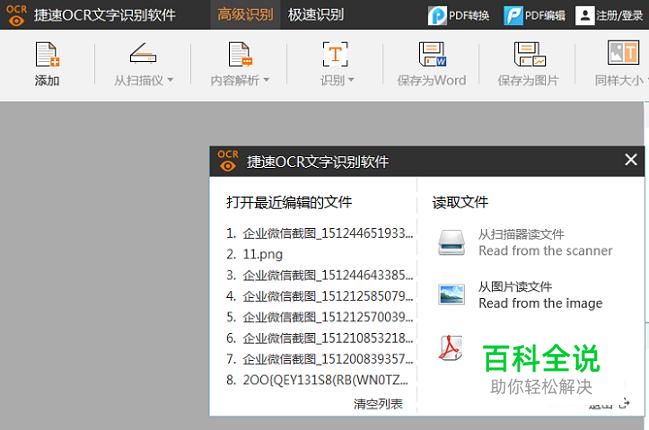Click the 保存为图片 save icon
The image size is (649, 430).
(529, 54)
